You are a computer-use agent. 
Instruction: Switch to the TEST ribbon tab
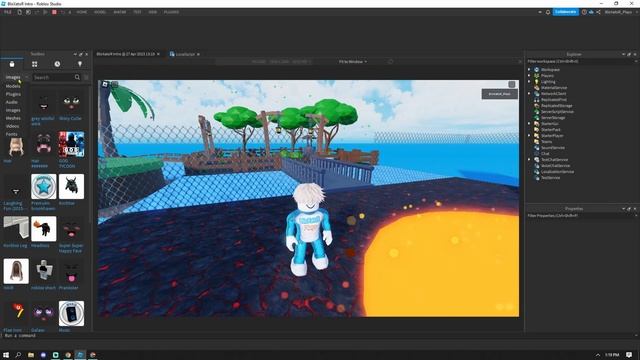[x=137, y=12]
